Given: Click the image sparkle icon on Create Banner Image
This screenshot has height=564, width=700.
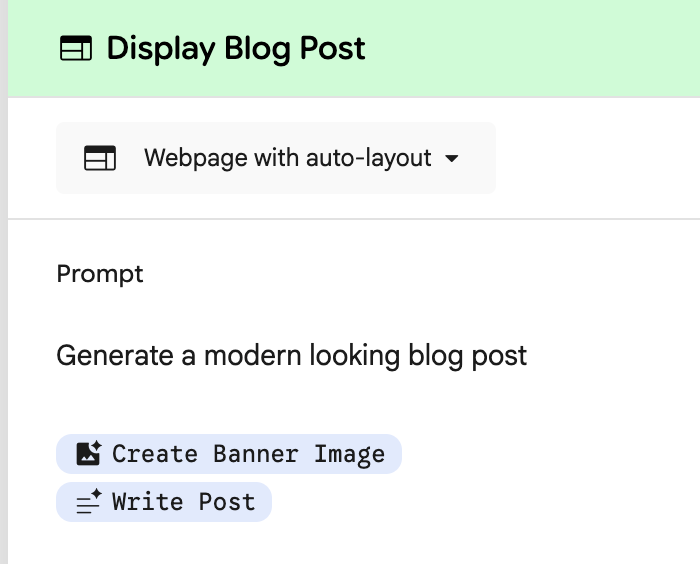Looking at the screenshot, I should (88, 453).
